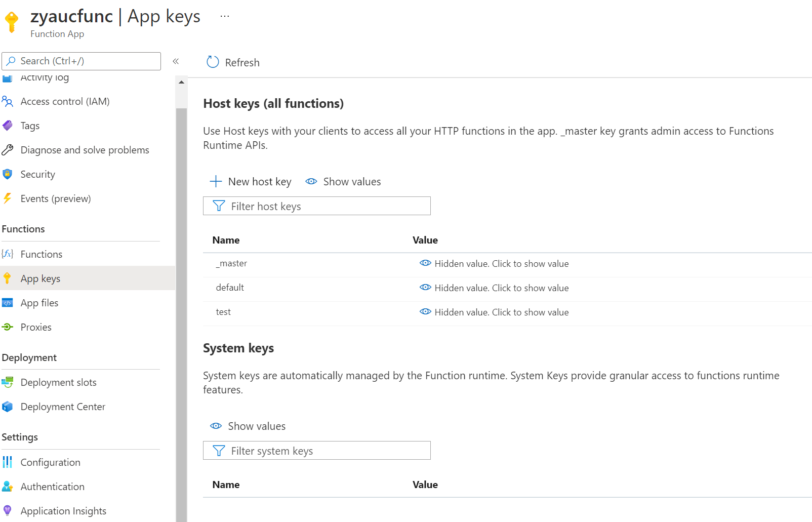The height and width of the screenshot is (522, 812).
Task: Select the Application Insights bulb icon
Action: (x=8, y=510)
